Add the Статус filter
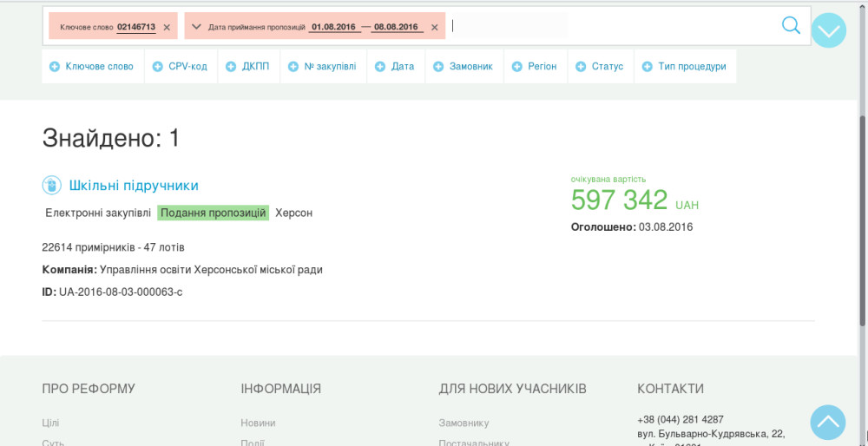This screenshot has width=868, height=446. pos(600,67)
